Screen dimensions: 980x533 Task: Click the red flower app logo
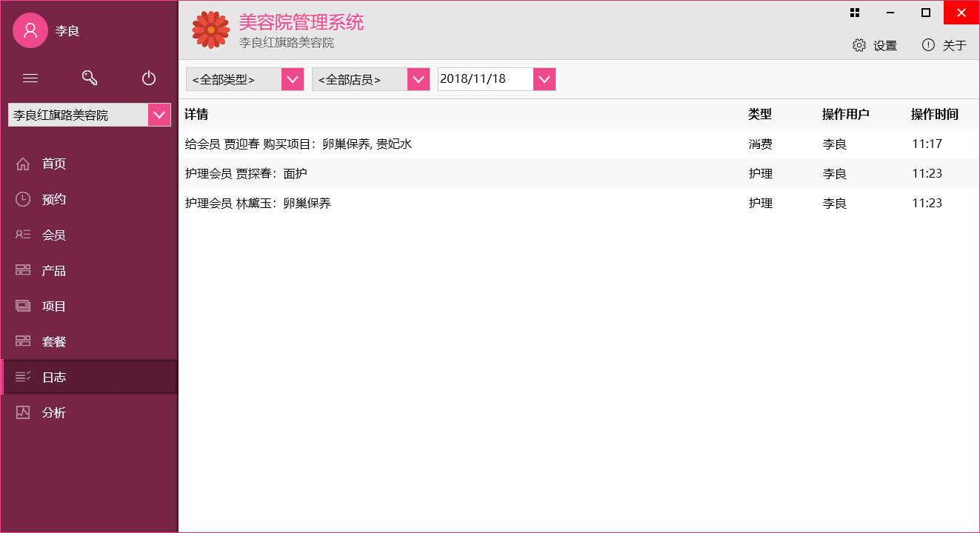[x=210, y=30]
